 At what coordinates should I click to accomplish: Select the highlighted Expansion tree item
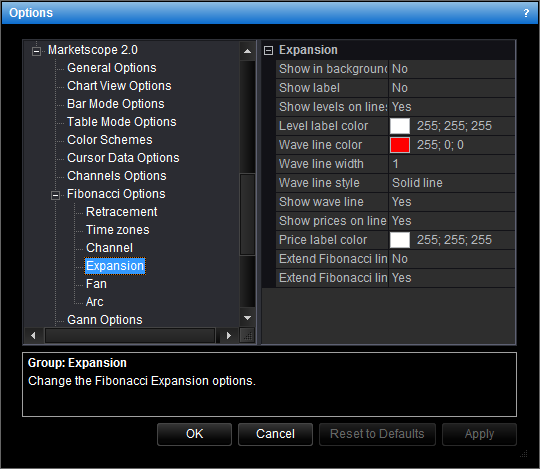(x=115, y=266)
